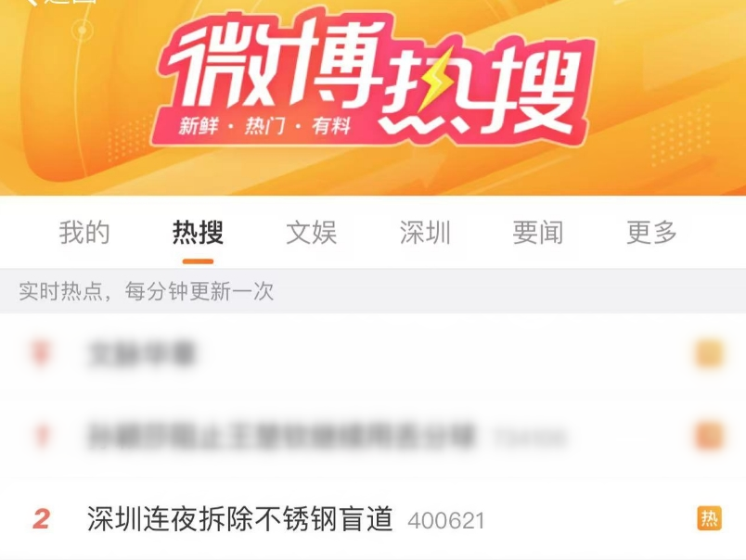
Task: Click the orange 热 badge icon
Action: 710,518
